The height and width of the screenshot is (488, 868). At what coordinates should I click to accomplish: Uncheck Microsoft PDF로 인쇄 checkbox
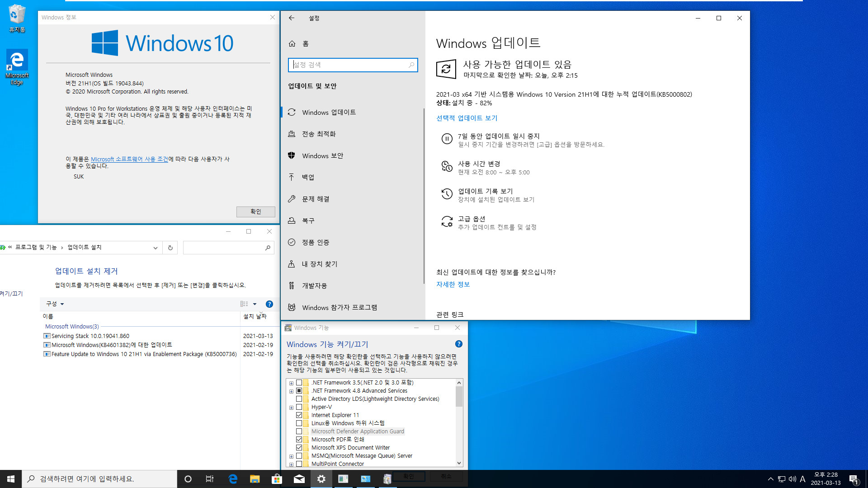[x=299, y=440]
